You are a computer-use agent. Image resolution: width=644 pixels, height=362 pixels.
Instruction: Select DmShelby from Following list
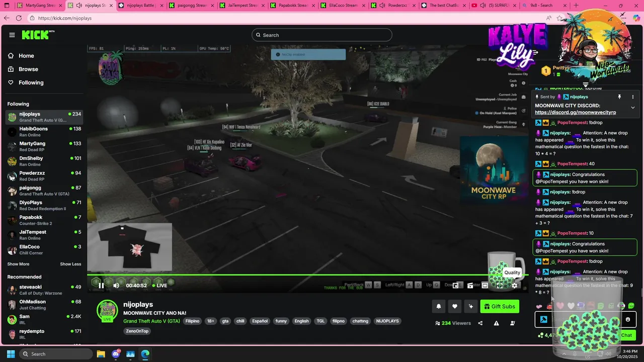[44, 161]
